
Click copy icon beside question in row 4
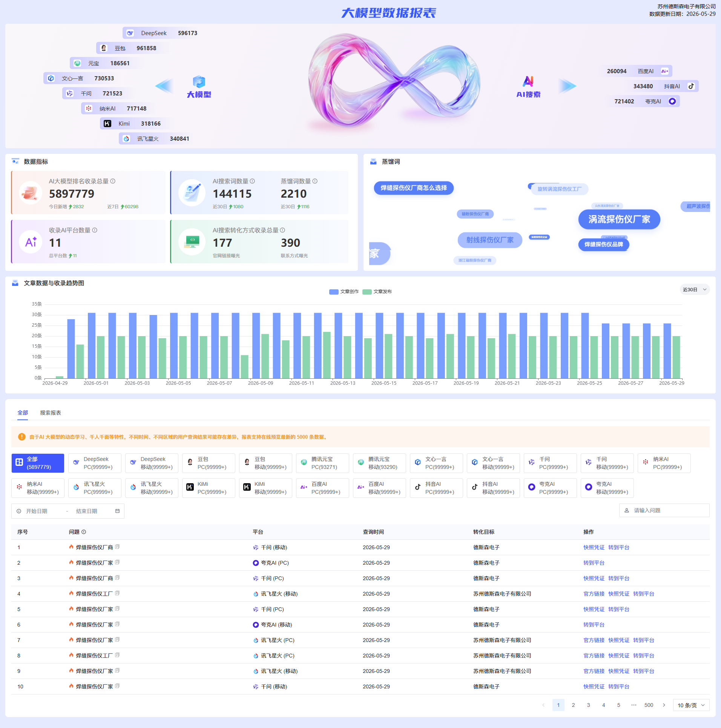tap(117, 593)
